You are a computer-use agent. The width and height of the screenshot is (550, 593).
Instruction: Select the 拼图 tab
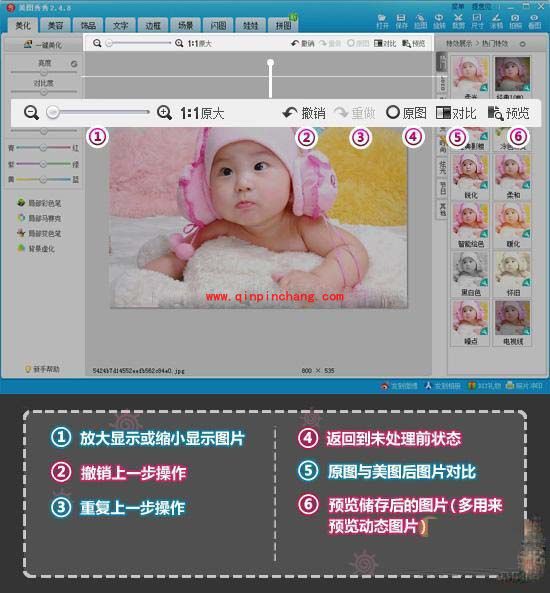click(x=283, y=25)
